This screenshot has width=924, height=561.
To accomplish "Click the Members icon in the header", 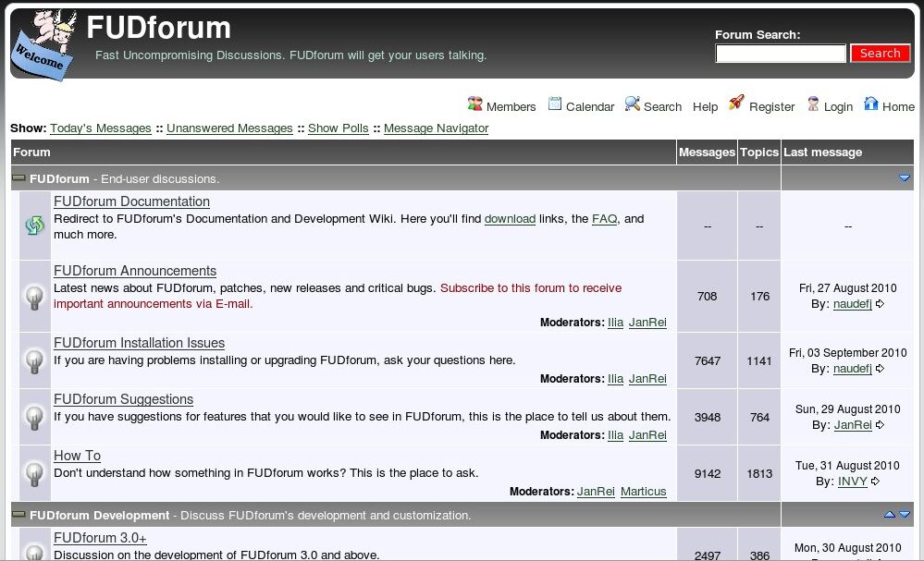I will 474,105.
